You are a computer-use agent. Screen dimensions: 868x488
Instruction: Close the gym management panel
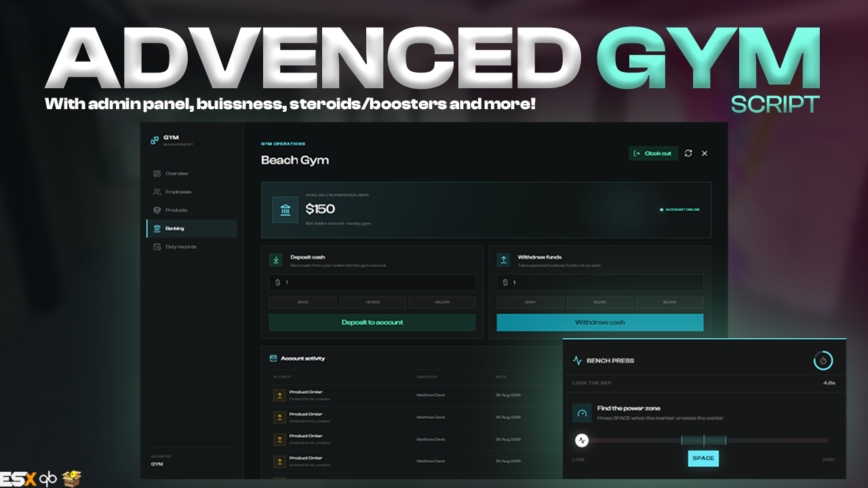click(705, 153)
